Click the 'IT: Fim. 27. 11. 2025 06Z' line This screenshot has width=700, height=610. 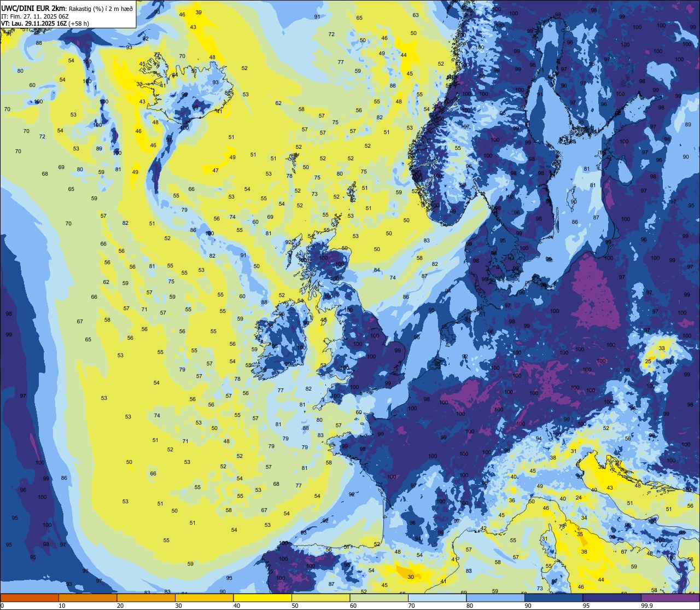click(34, 16)
